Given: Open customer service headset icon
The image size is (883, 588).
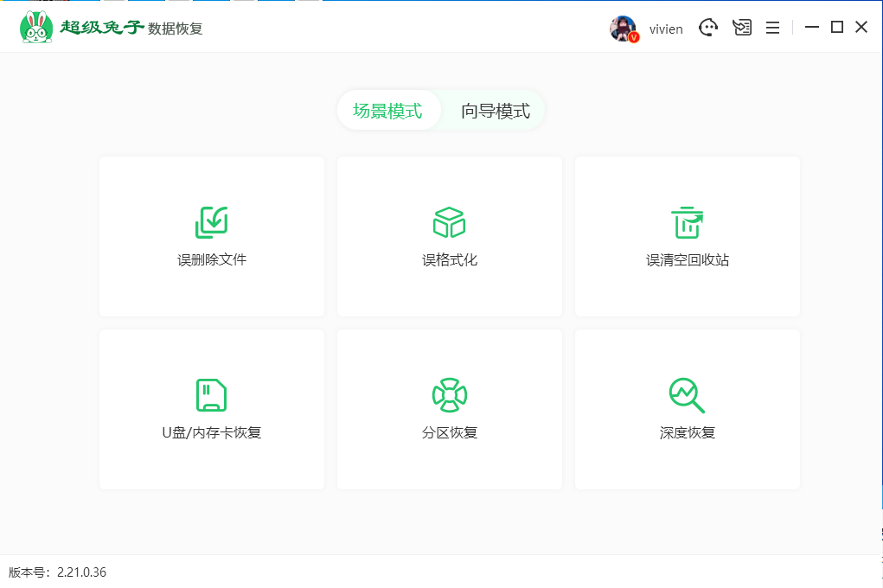Looking at the screenshot, I should 708,27.
